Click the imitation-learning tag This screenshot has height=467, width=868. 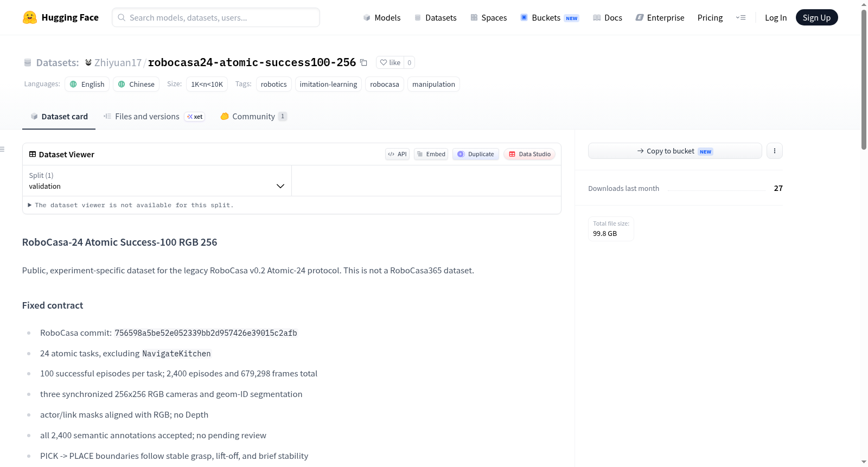[328, 84]
